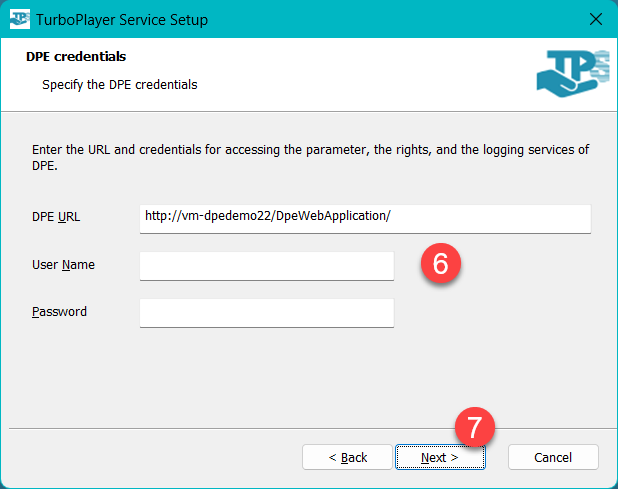This screenshot has height=489, width=618.
Task: Click the "Specify the DPE credentials" subtitle
Action: pyautogui.click(x=119, y=85)
